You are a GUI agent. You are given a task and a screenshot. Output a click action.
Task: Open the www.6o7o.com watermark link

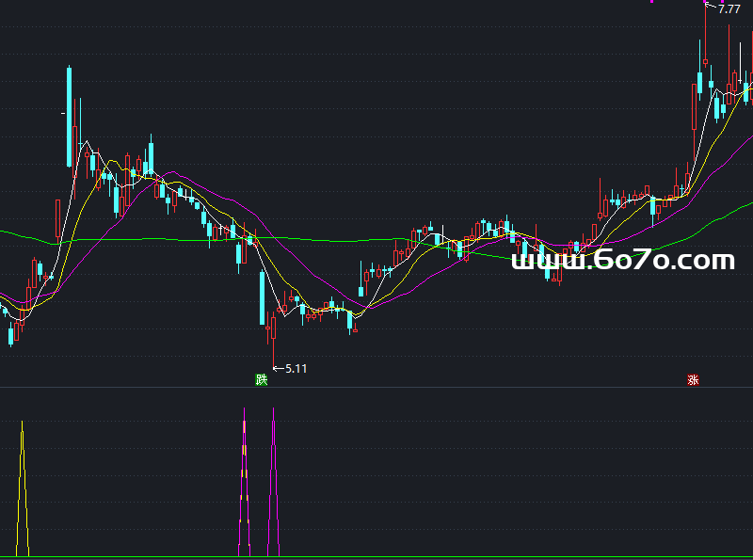click(x=622, y=261)
